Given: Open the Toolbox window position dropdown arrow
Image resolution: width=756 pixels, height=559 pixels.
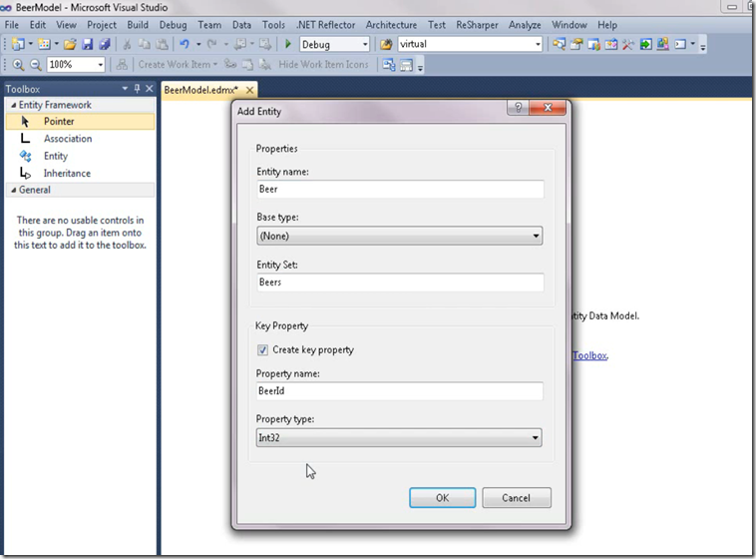Looking at the screenshot, I should point(125,88).
